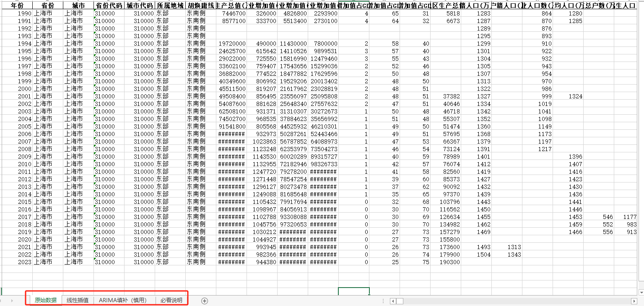Click the horizontal scrollbar right arrow
The height and width of the screenshot is (306, 644).
point(634,301)
